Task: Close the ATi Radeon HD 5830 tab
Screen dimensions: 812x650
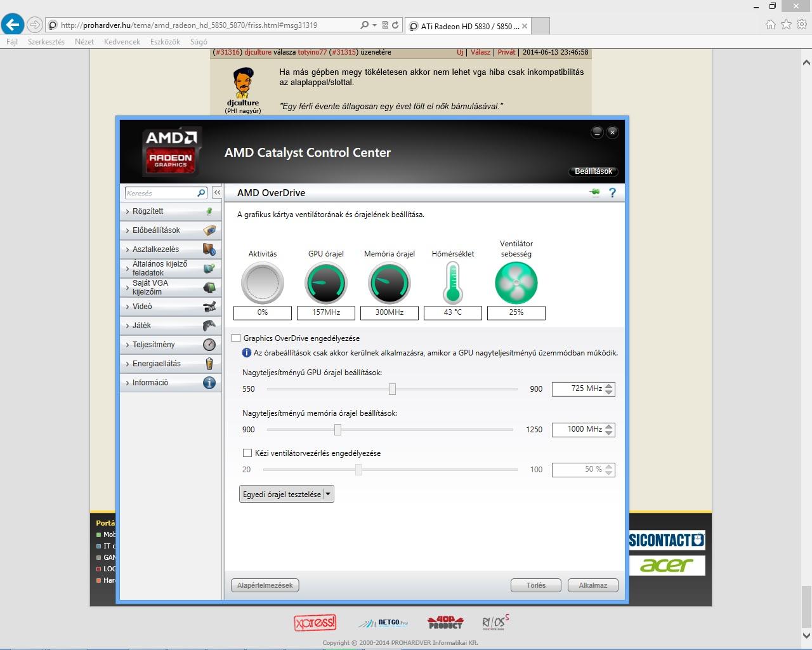Action: coord(525,26)
